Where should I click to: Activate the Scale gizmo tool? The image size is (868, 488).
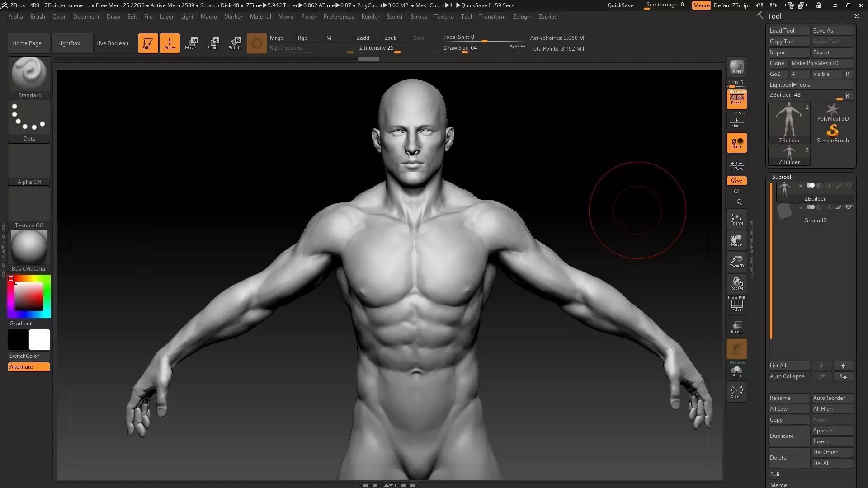(212, 43)
